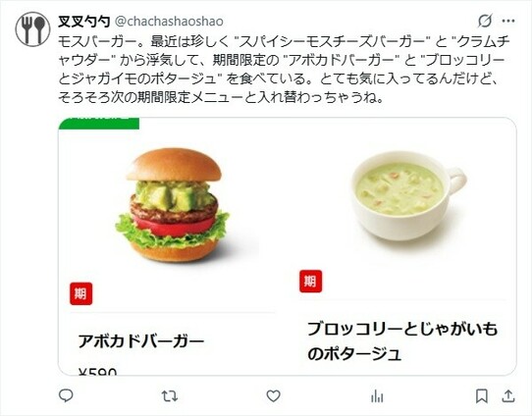532x416 pixels.
Task: Click the Grok explain post icon
Action: coord(485,21)
